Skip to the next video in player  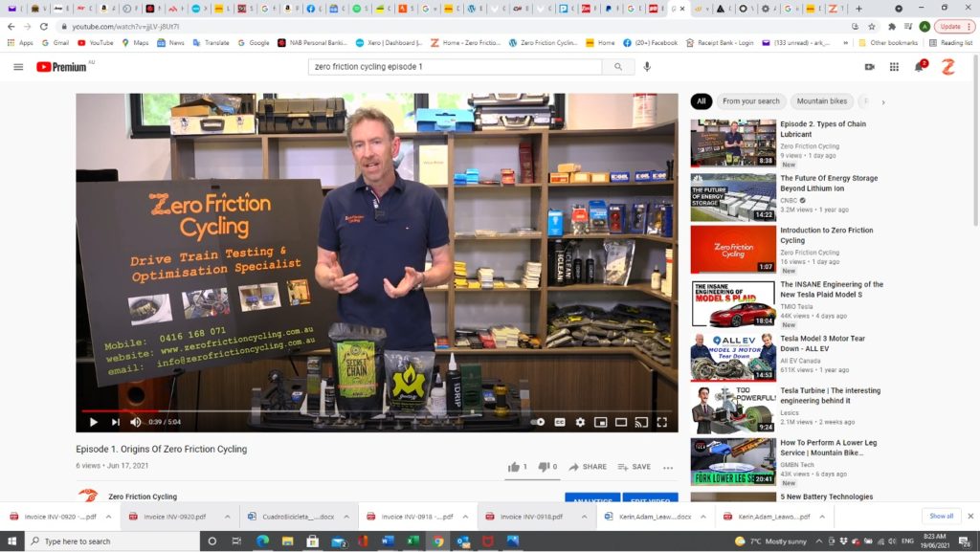(x=116, y=422)
